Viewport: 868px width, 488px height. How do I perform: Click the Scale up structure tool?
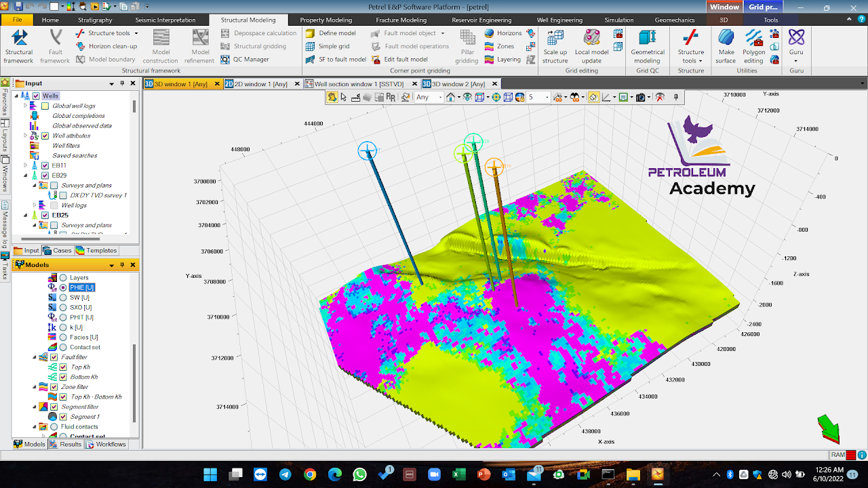[555, 46]
